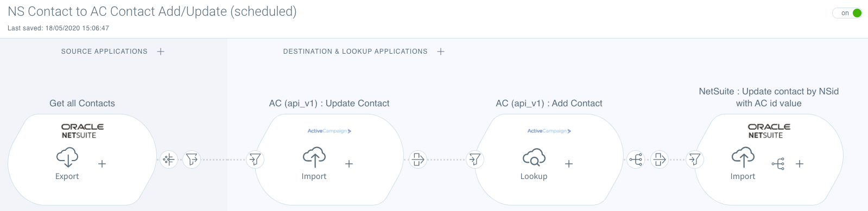The image size is (868, 211).
Task: Open output filter icon after NetSuite export
Action: point(192,159)
